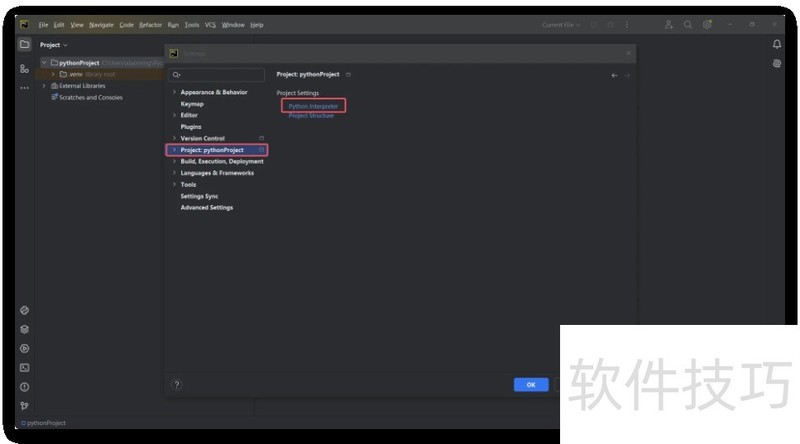Viewport: 800px width, 444px height.
Task: Open the Current File run configuration dropdown
Action: tap(562, 24)
